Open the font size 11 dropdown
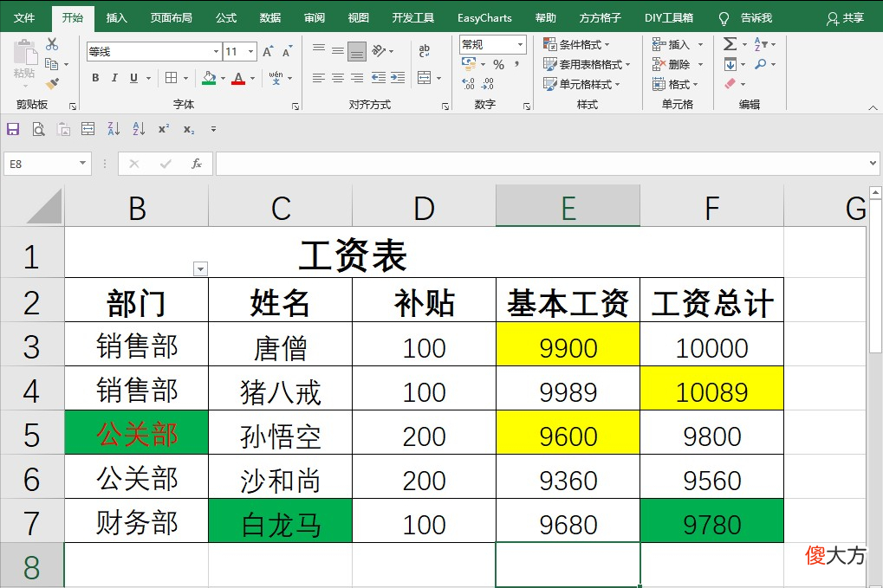The width and height of the screenshot is (883, 588). (251, 52)
